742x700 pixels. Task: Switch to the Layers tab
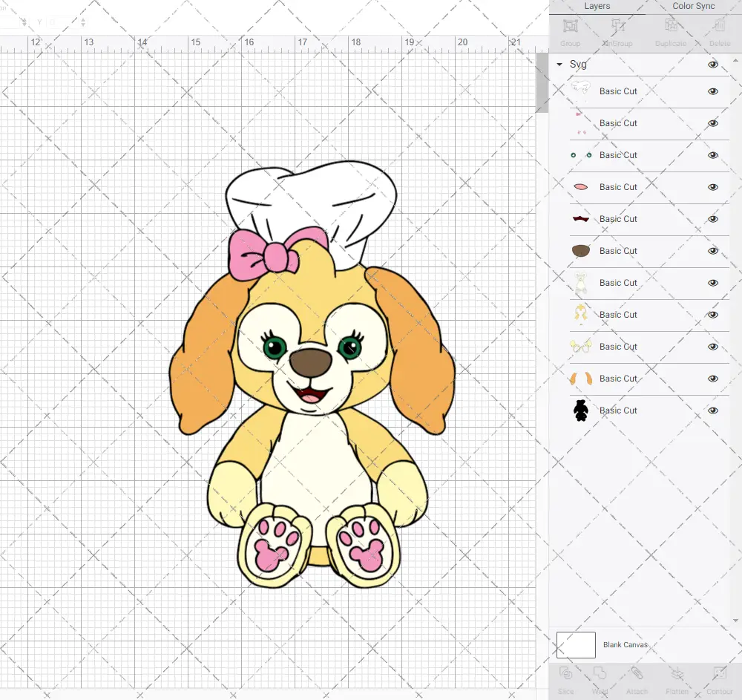pos(597,6)
